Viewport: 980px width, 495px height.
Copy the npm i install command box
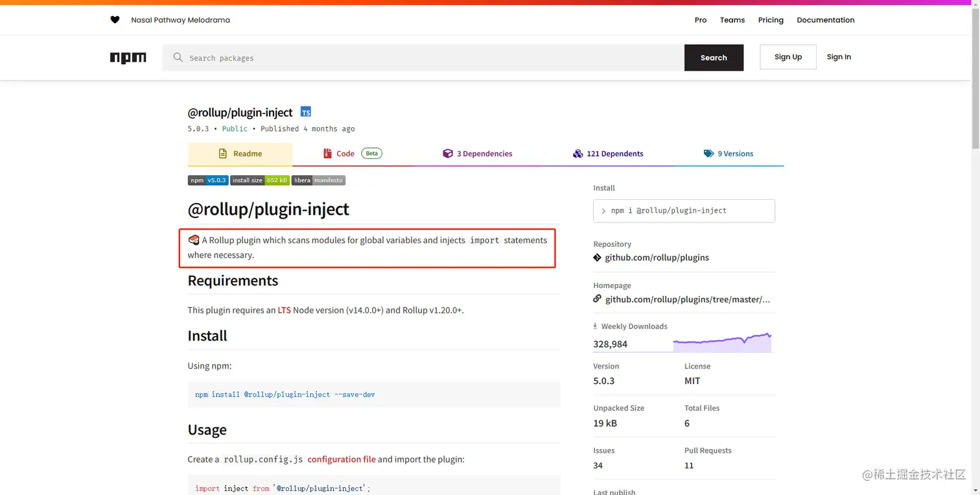pos(684,211)
